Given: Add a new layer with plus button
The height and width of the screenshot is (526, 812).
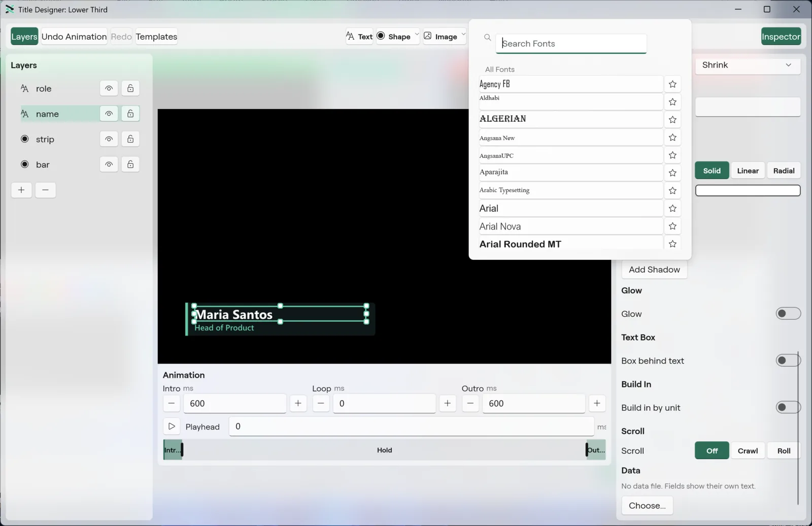Looking at the screenshot, I should pos(21,190).
